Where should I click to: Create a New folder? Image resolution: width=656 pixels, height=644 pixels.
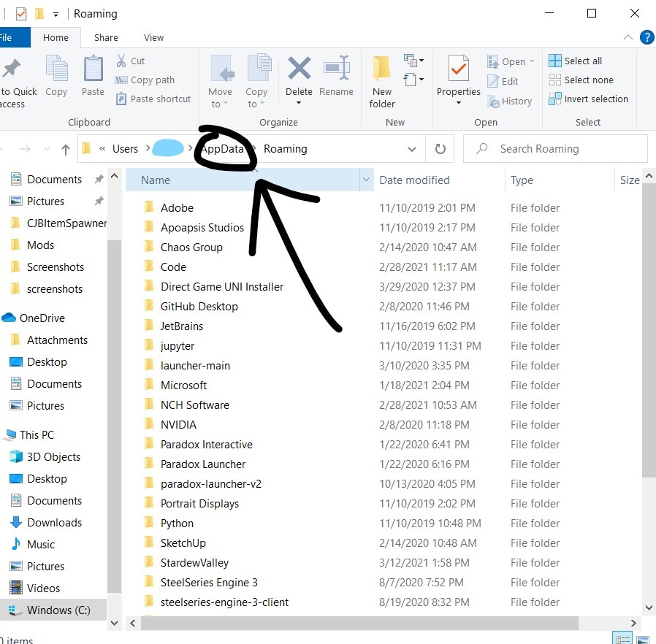coord(382,82)
